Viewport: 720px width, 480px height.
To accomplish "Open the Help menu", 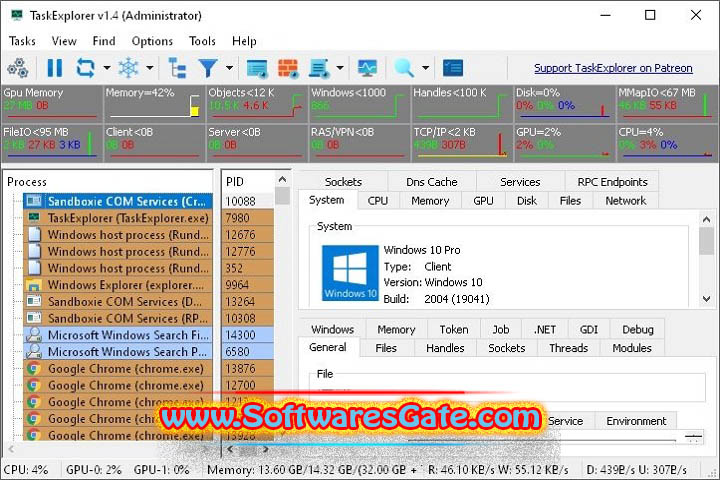I will point(244,41).
